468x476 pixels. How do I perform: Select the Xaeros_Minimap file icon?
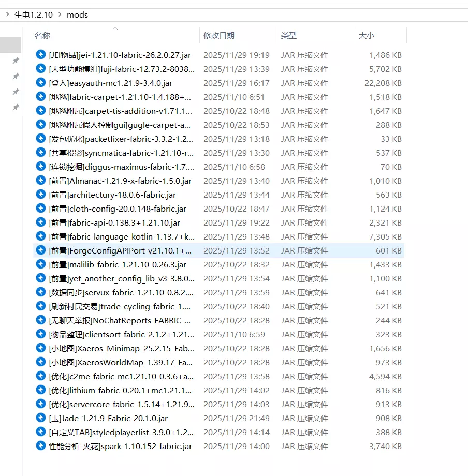pyautogui.click(x=41, y=348)
